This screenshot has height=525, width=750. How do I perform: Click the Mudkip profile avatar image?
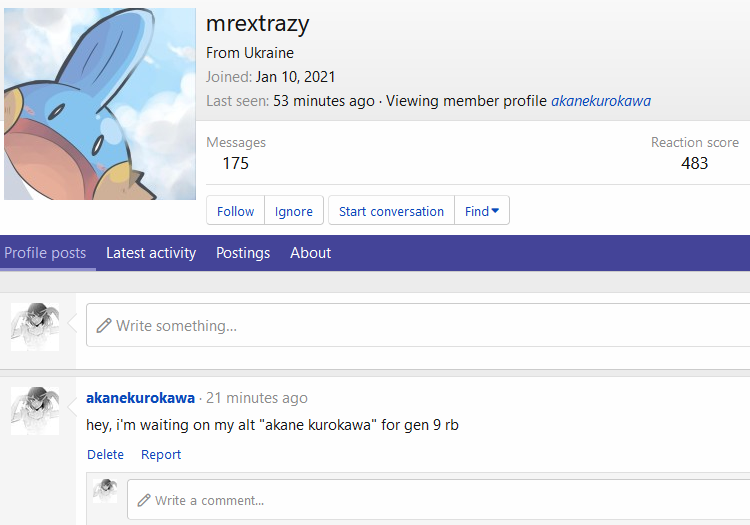click(99, 104)
